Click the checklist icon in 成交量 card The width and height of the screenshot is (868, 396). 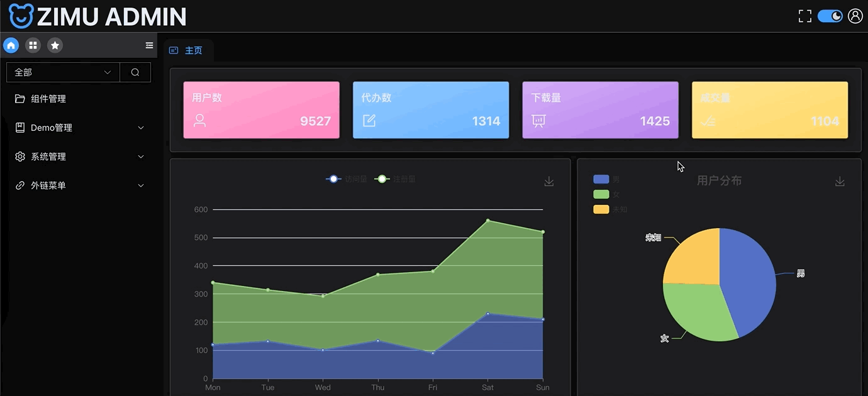[x=708, y=121]
